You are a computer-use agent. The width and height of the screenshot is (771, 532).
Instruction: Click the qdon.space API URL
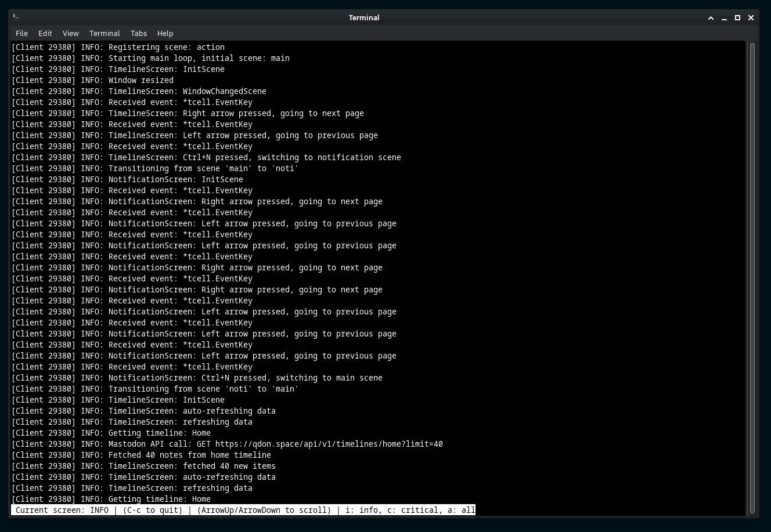[x=329, y=444]
